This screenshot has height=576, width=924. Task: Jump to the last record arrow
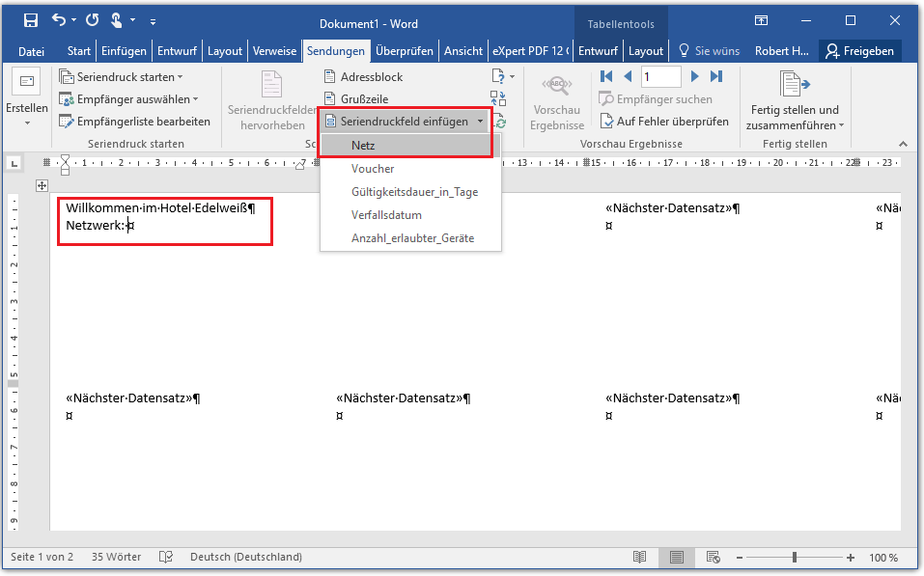(x=716, y=76)
